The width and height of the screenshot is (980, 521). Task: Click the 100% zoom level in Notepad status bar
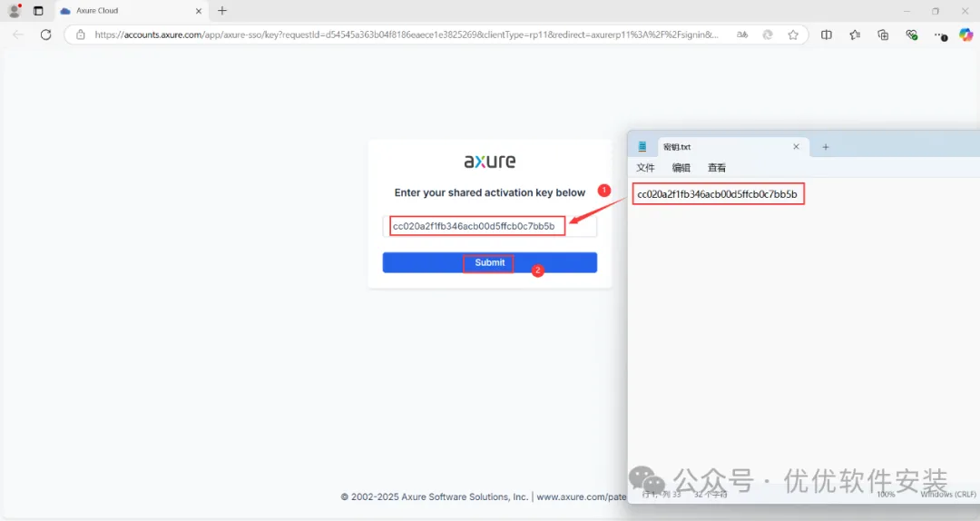click(886, 494)
